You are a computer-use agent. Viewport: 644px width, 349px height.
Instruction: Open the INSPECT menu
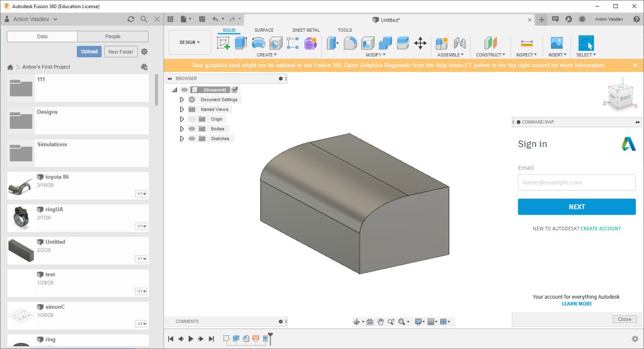tap(526, 55)
